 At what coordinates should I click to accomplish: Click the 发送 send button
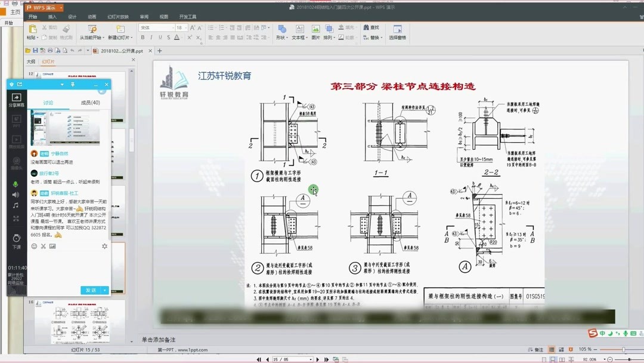(91, 290)
